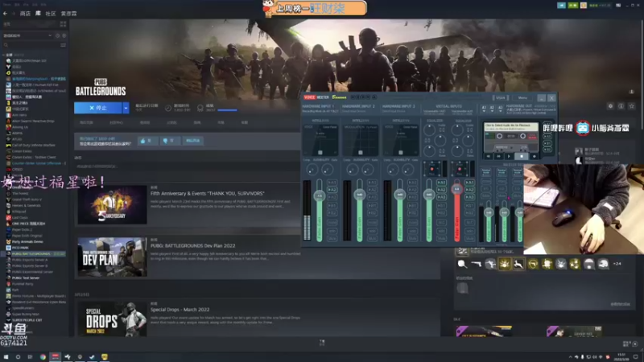Screen dimensions: 644x362
Task: Click game info icon on PUBG page
Action: tap(621, 106)
